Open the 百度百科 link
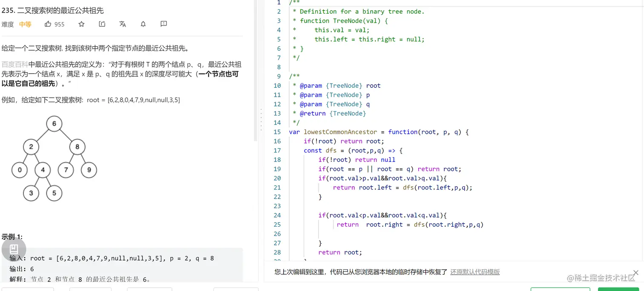Viewport: 644px width, 291px height. point(15,64)
